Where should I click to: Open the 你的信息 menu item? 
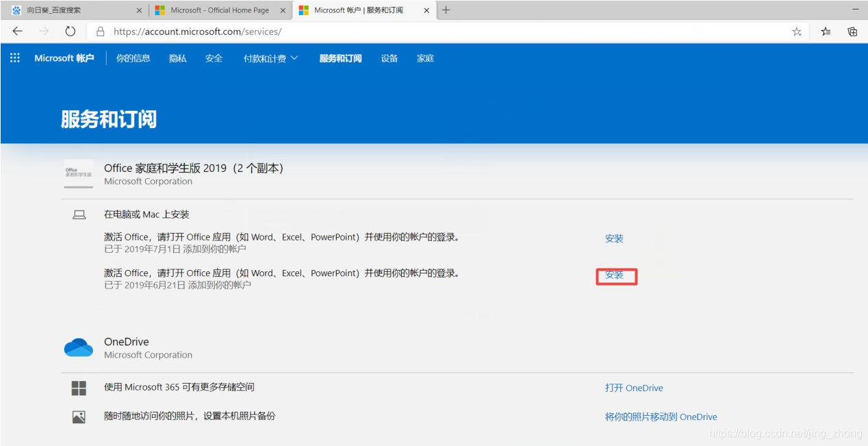point(133,58)
